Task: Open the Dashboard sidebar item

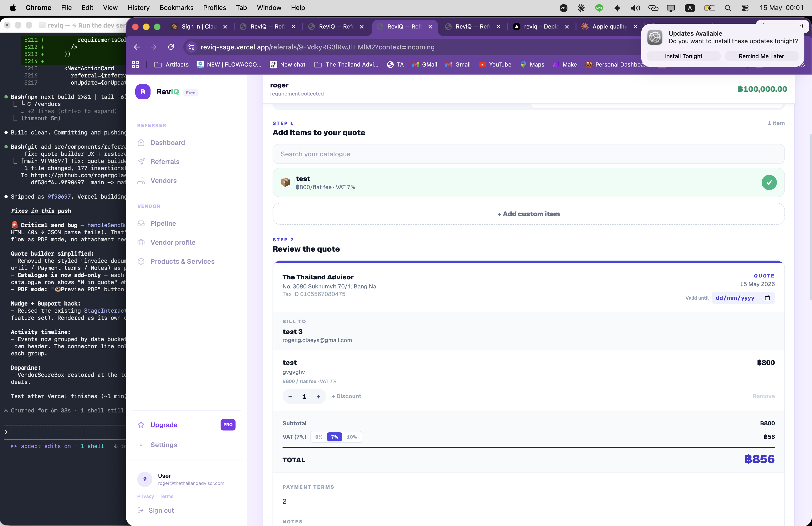Action: pyautogui.click(x=167, y=143)
